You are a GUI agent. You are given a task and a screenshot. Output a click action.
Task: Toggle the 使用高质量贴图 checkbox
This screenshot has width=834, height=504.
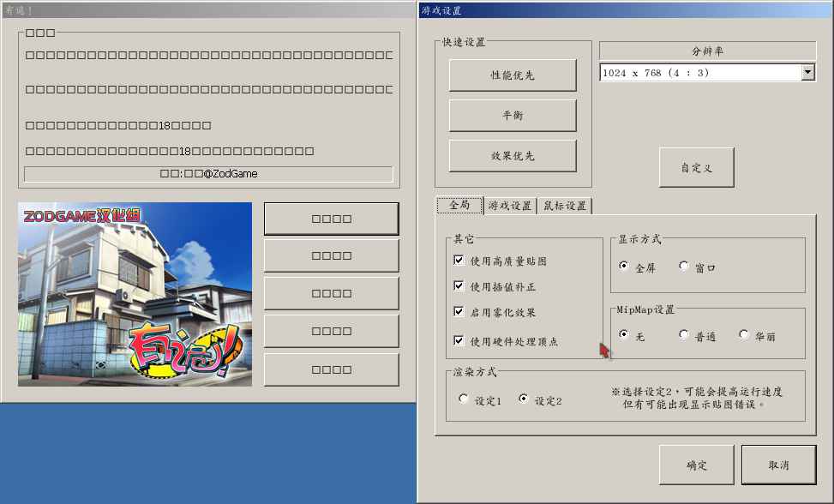[459, 260]
